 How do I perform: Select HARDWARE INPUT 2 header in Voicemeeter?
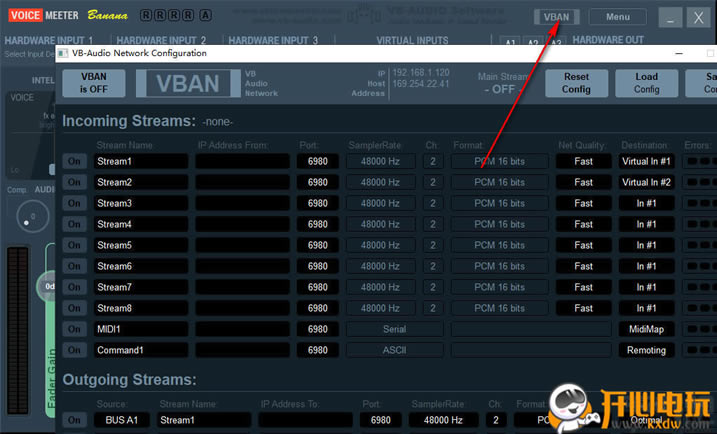coord(161,40)
